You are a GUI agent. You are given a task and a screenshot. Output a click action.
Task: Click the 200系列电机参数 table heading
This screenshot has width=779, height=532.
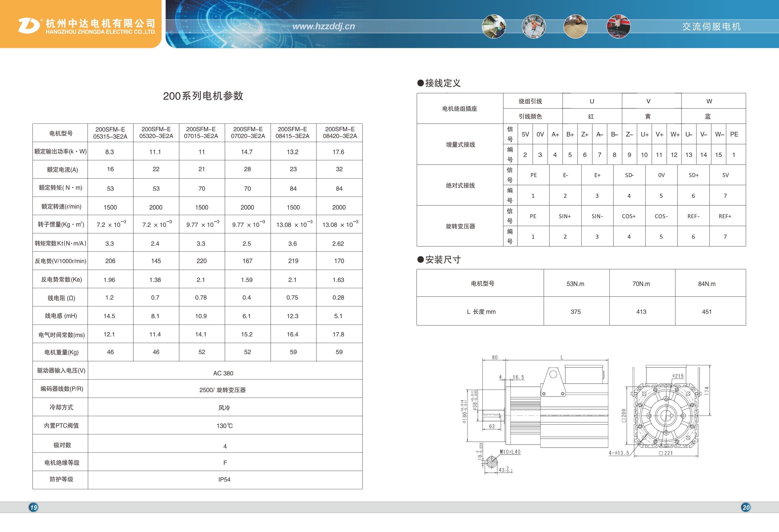point(203,96)
